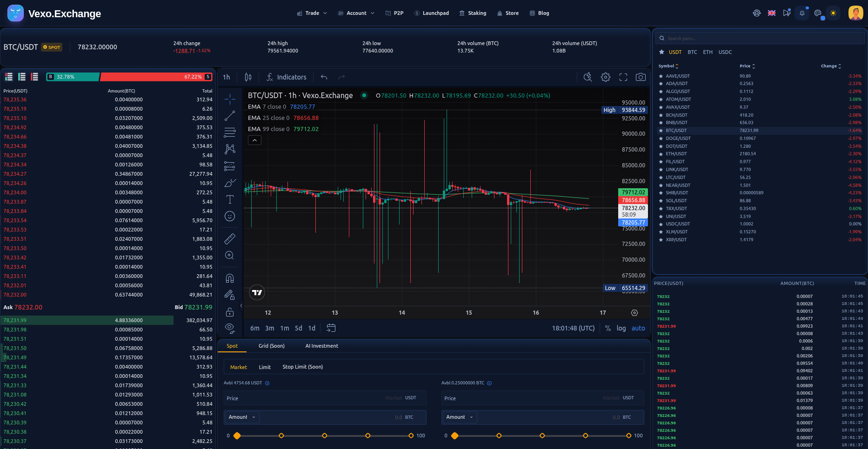868x449 pixels.
Task: Filter pairs by ETH market
Action: click(x=708, y=52)
